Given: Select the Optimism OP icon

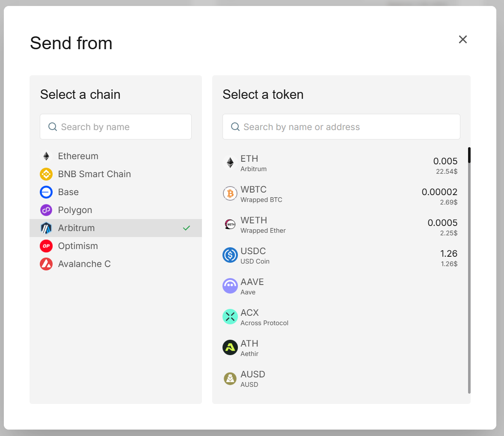Looking at the screenshot, I should point(46,246).
